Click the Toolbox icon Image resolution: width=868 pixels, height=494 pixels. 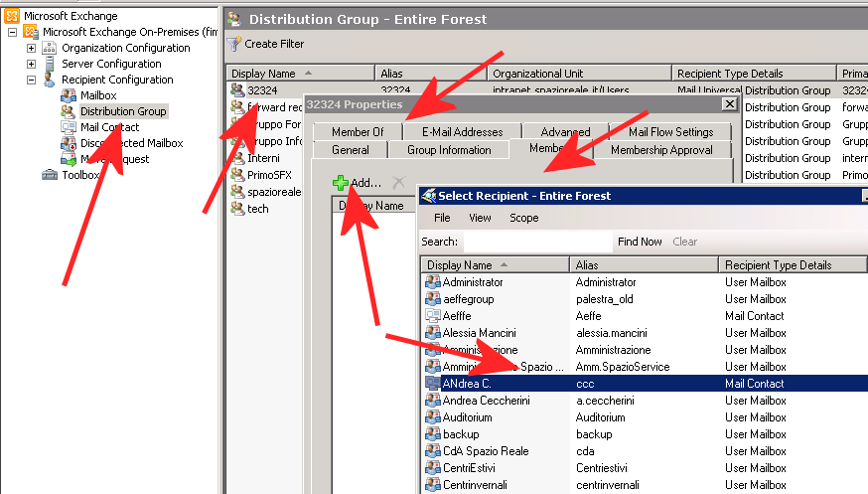pos(50,175)
